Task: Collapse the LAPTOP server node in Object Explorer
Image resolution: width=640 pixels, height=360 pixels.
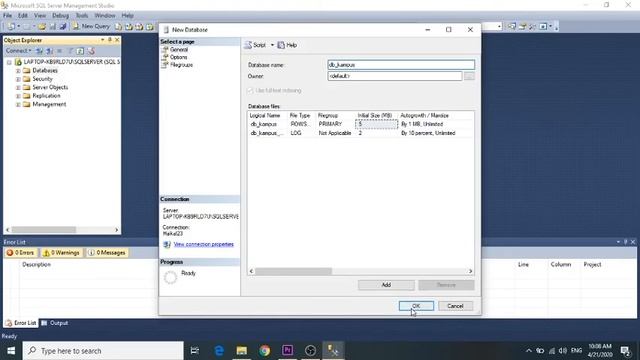Action: click(x=9, y=62)
